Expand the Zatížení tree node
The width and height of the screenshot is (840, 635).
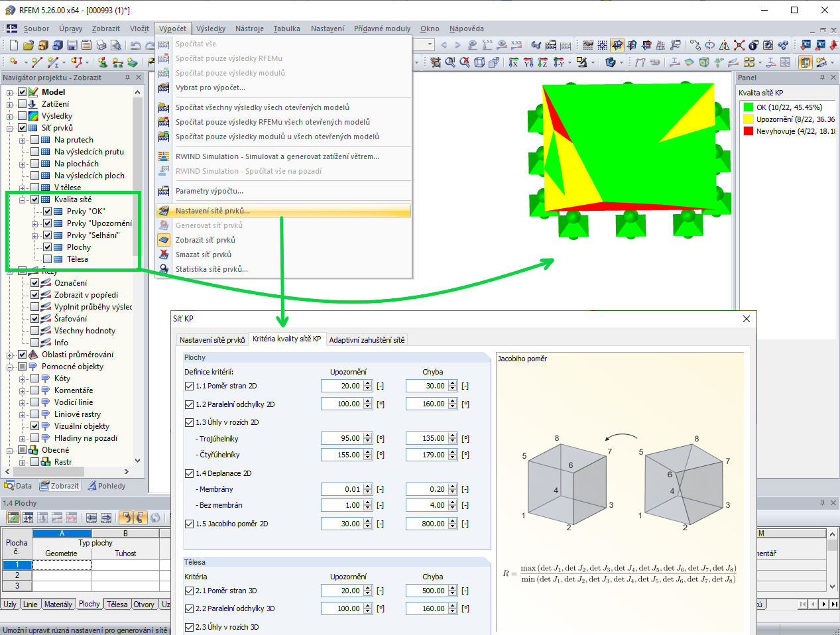10,104
